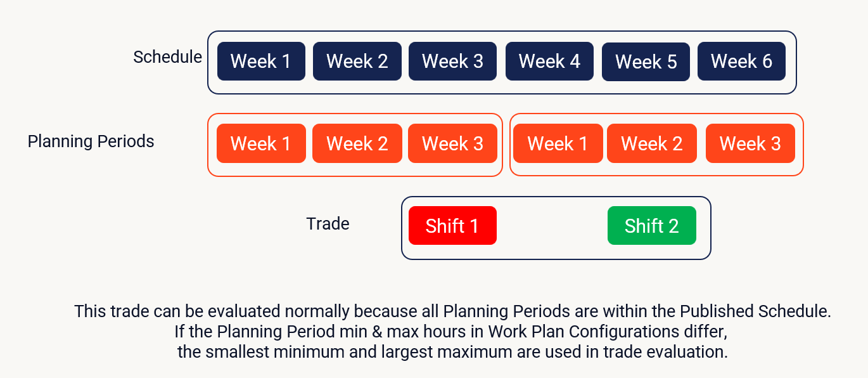
Task: Click the Schedule row label
Action: [167, 57]
